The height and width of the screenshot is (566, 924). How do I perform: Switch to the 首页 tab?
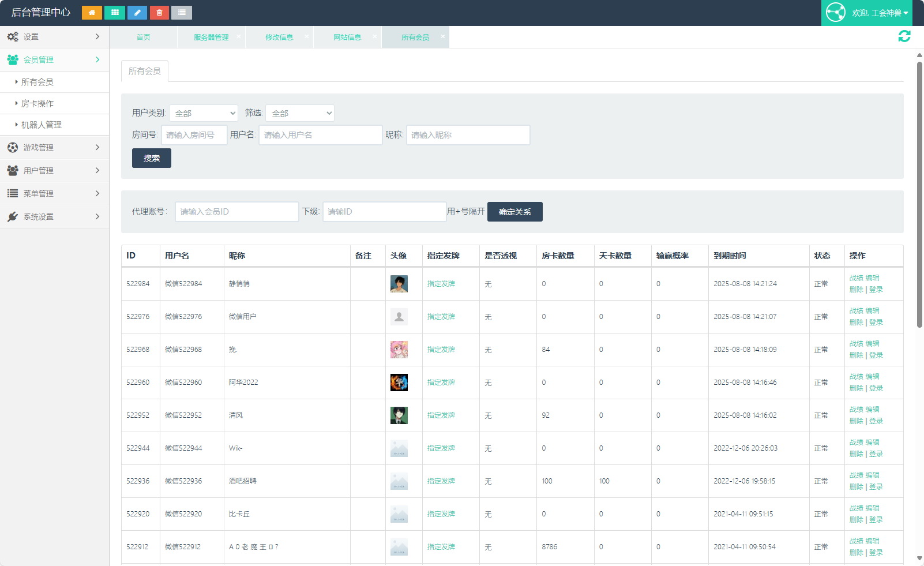[143, 38]
